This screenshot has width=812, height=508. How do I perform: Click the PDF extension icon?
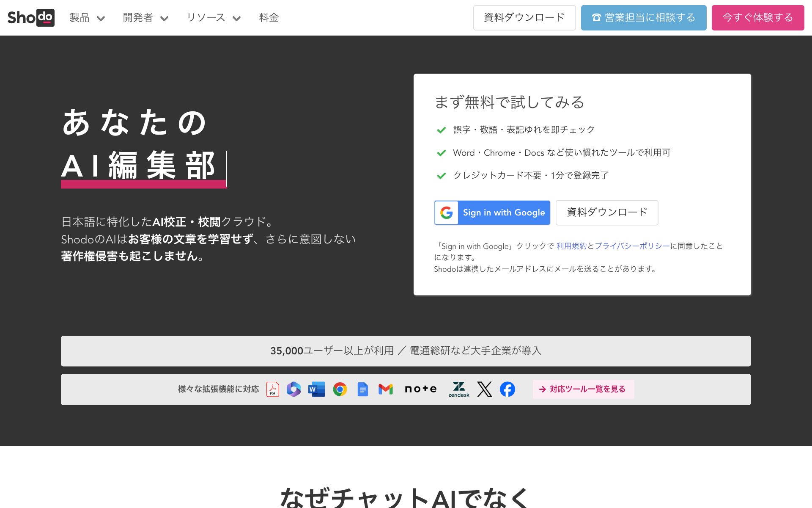[273, 389]
